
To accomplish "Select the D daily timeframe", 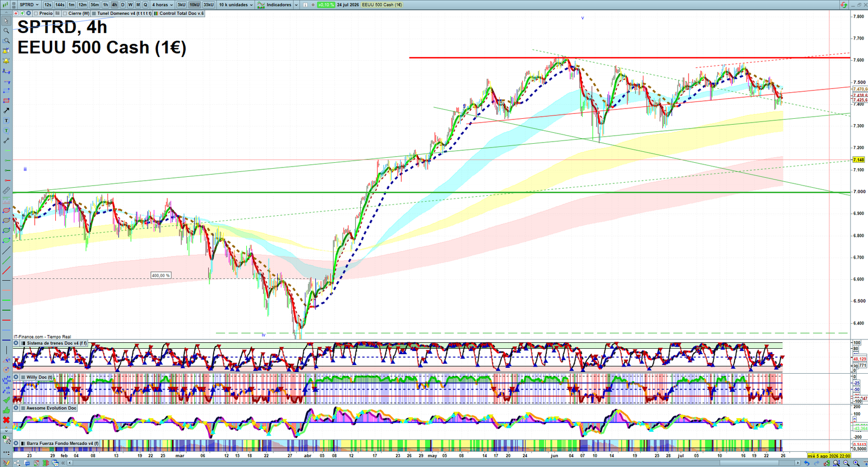I will (x=123, y=5).
